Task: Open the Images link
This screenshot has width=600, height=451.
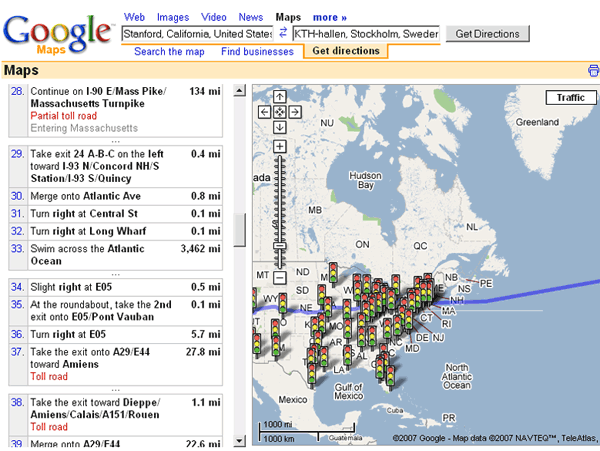Action: point(173,17)
